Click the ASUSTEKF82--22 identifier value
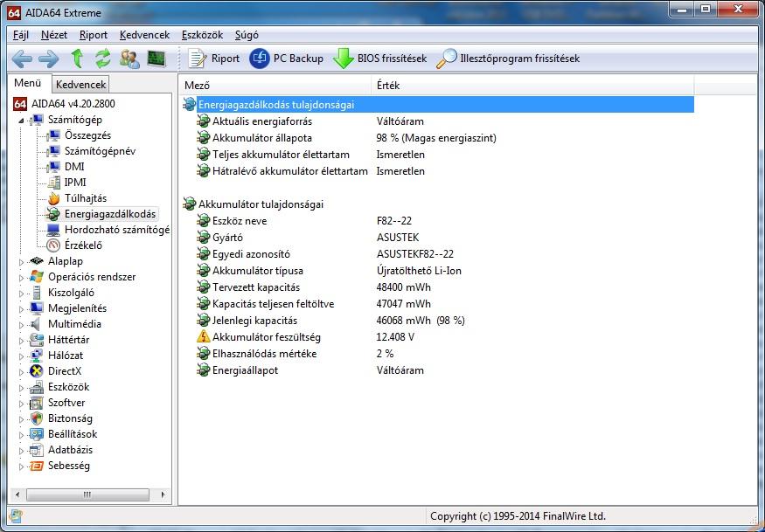765x532 pixels. tap(415, 254)
